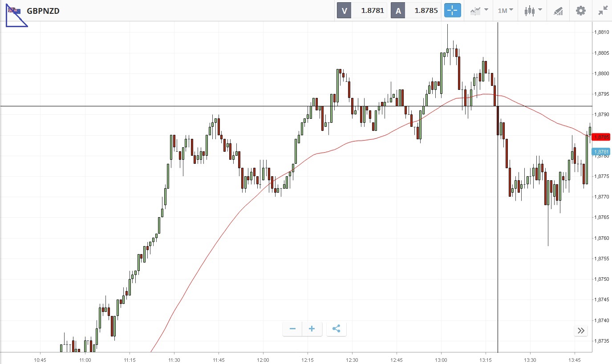Open the 1M timeframe dropdown
The width and height of the screenshot is (612, 364).
[505, 11]
